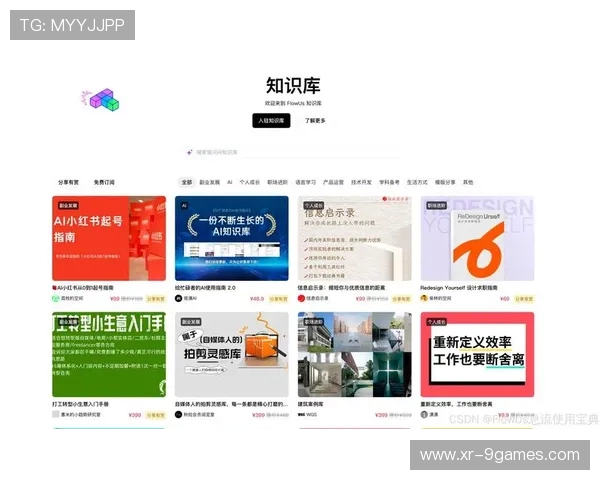
Task: Select the 学科备考 category filter
Action: [389, 182]
